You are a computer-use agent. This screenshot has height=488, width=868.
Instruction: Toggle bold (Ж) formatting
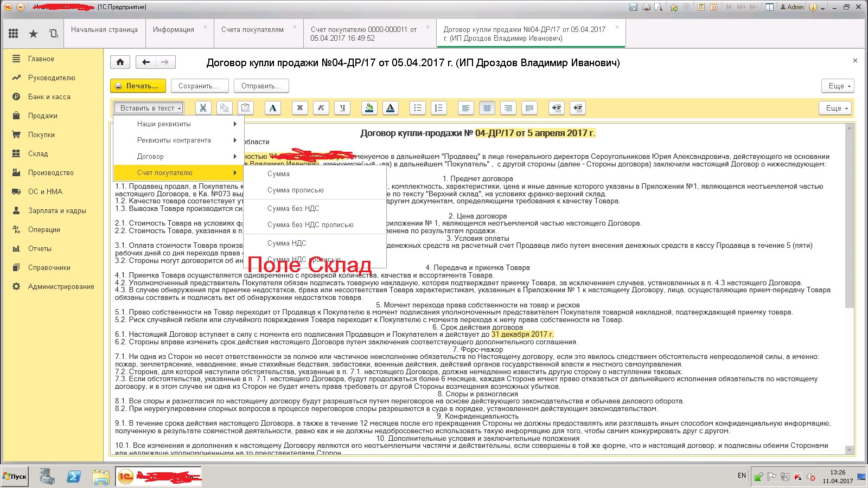(299, 108)
